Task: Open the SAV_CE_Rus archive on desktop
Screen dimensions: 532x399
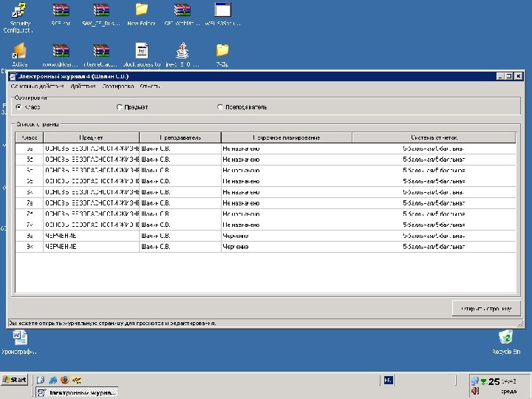Action: point(101,14)
